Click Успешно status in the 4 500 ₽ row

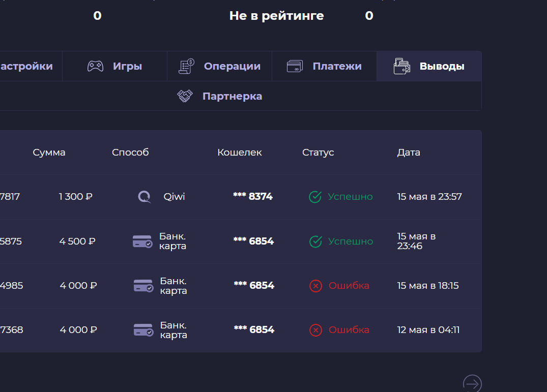point(351,241)
